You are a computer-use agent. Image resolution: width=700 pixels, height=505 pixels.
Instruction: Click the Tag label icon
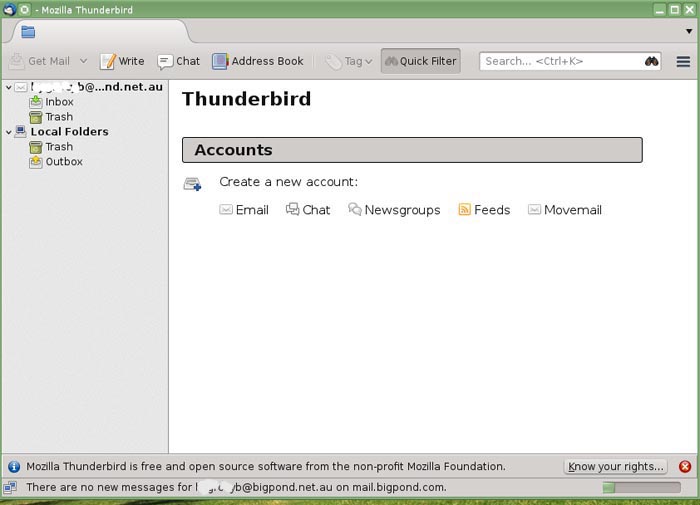pyautogui.click(x=333, y=62)
